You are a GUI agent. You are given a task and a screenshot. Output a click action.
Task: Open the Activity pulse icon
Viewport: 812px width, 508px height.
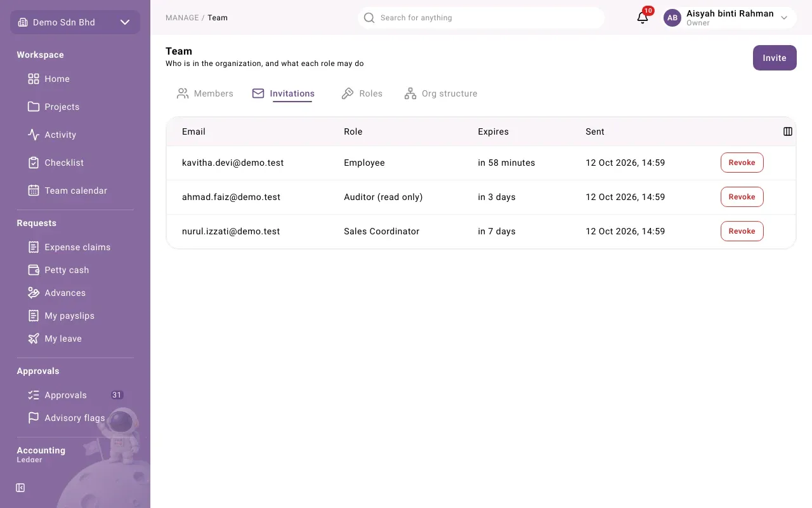coord(34,135)
